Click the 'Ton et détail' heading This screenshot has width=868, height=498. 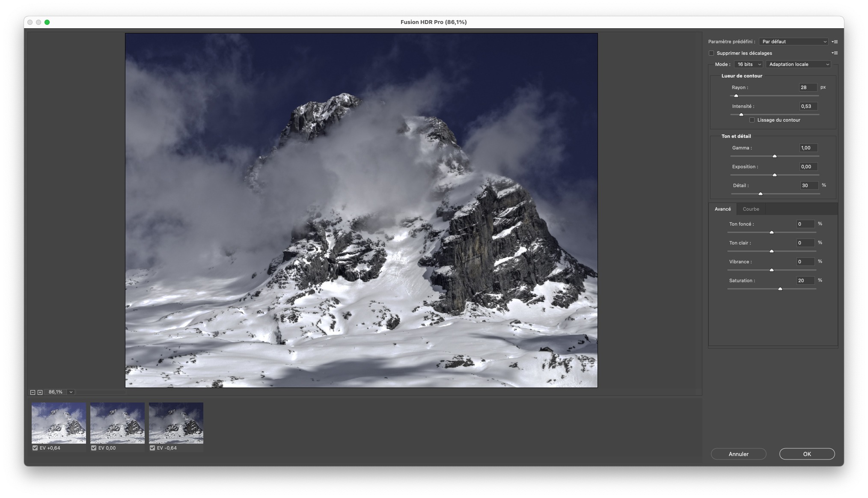pyautogui.click(x=736, y=136)
